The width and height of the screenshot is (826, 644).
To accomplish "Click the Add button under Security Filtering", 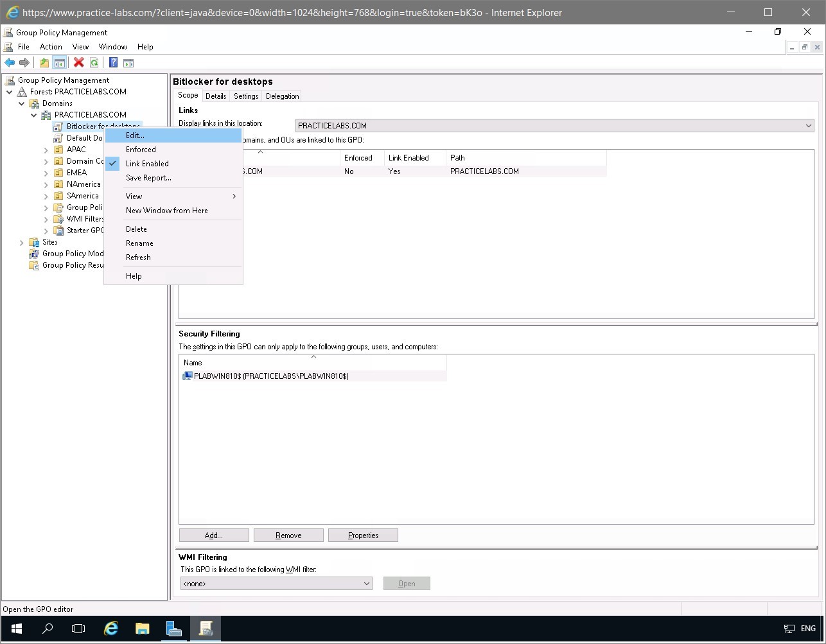I will (214, 535).
